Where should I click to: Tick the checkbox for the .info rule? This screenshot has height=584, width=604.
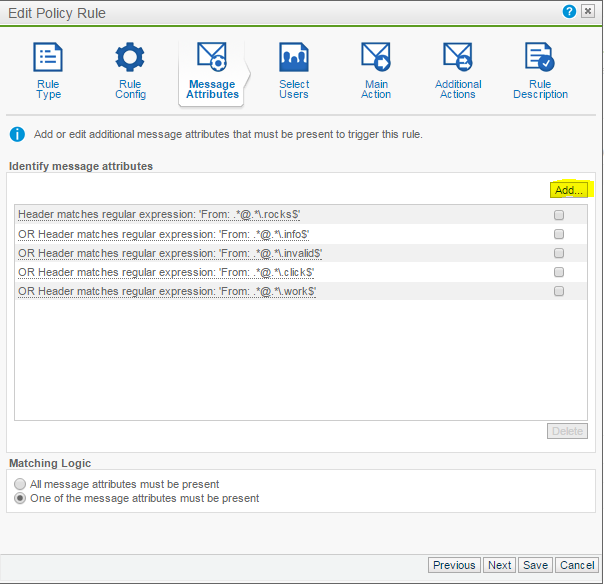point(559,234)
